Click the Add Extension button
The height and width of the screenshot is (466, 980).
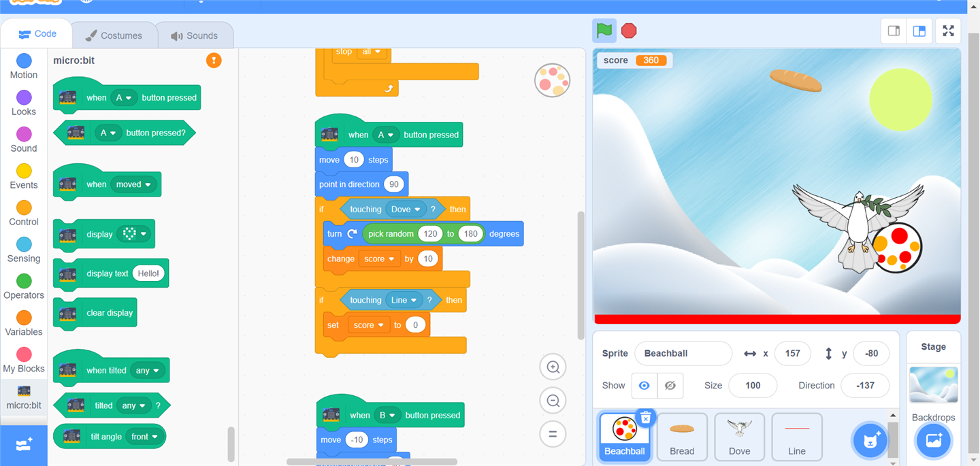point(24,445)
